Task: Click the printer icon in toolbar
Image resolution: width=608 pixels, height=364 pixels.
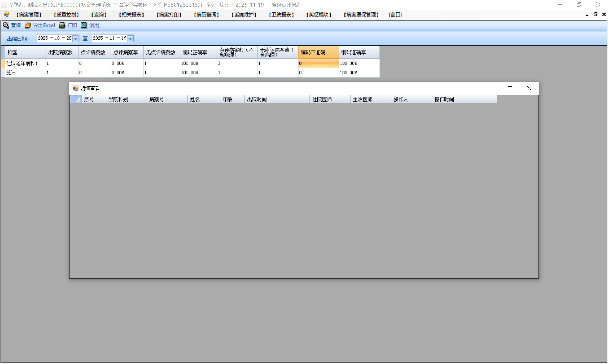Action: pyautogui.click(x=62, y=25)
